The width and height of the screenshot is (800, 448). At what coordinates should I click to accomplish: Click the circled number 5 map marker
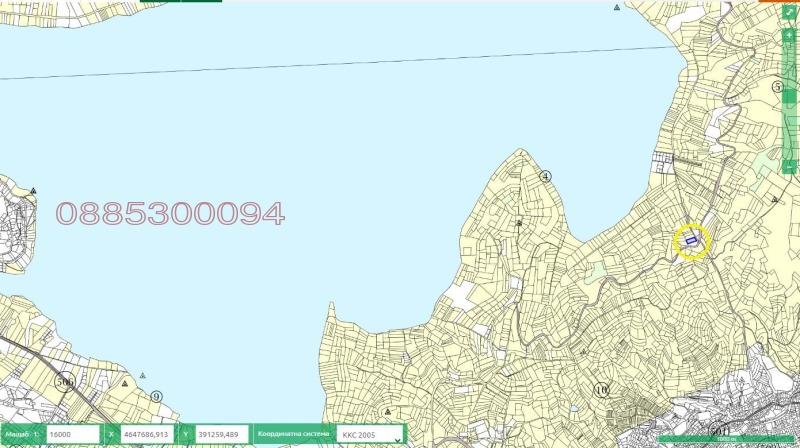778,87
